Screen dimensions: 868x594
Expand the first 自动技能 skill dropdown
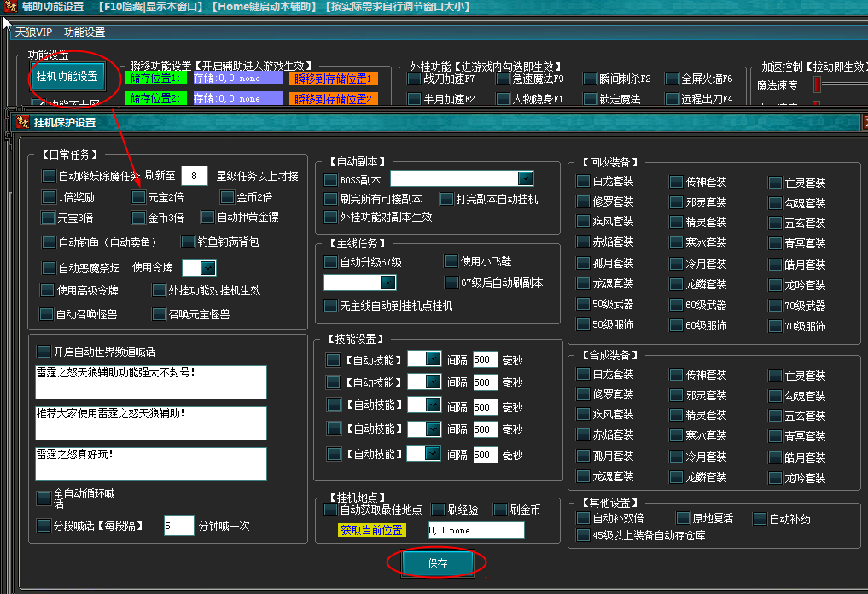(x=432, y=358)
